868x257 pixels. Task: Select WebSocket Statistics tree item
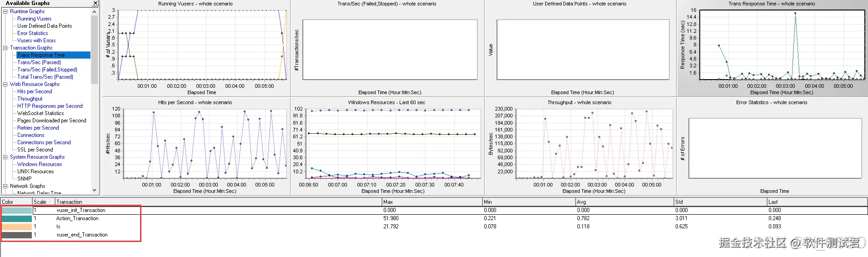(40, 113)
